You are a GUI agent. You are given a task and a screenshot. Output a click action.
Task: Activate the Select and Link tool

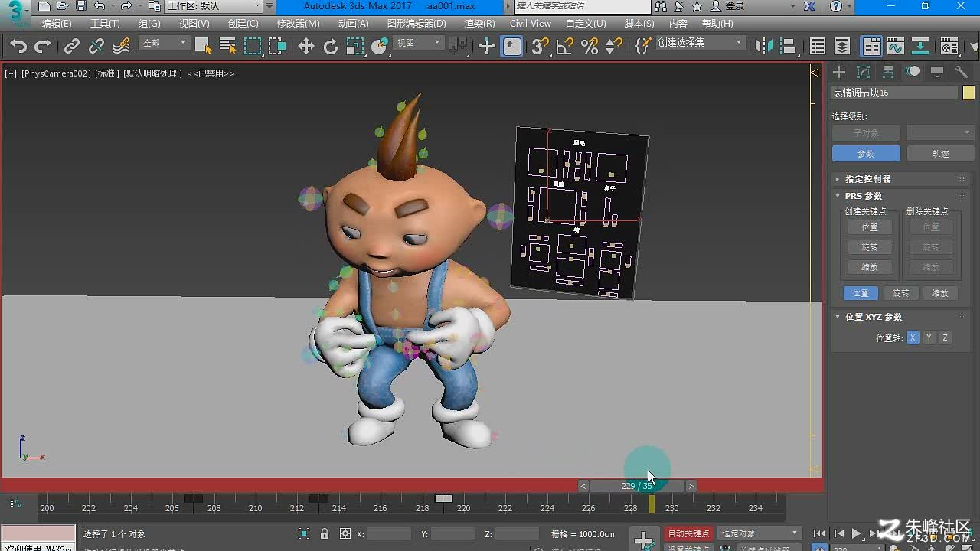click(72, 47)
